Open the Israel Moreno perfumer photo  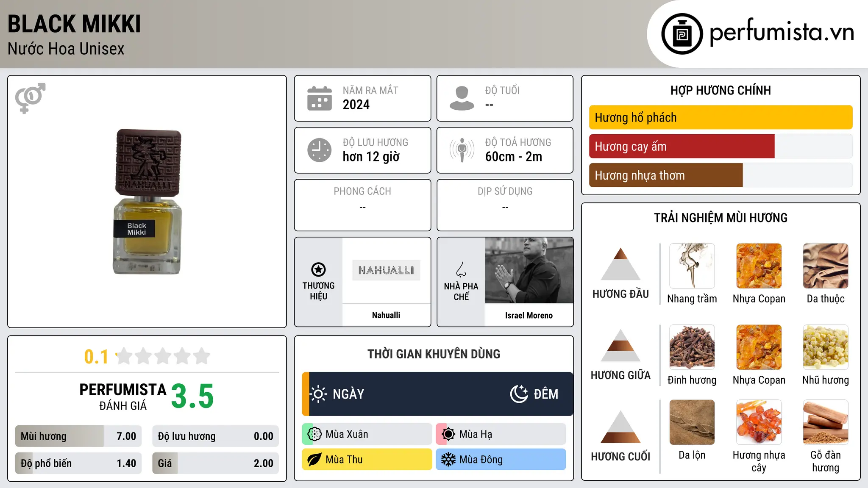pyautogui.click(x=529, y=270)
